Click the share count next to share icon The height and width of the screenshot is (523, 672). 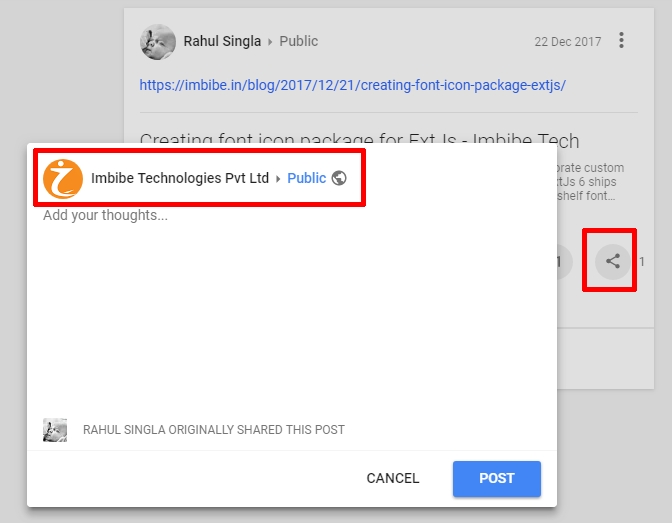pyautogui.click(x=642, y=262)
